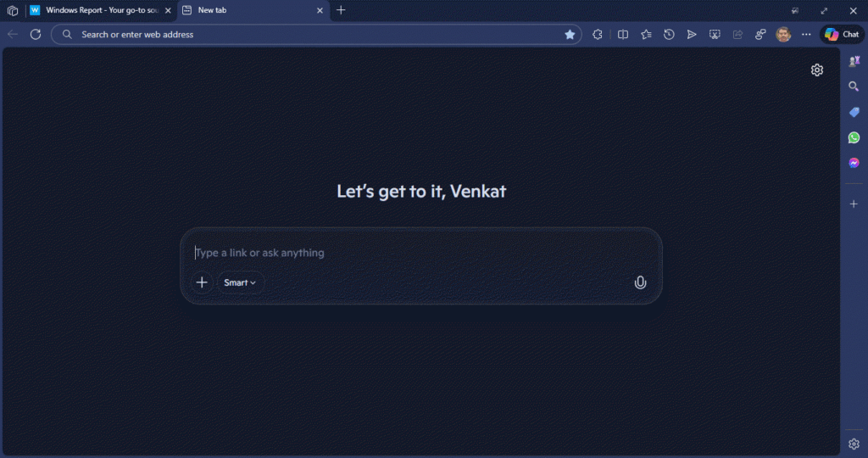
Task: Open the Favorites list icon
Action: pyautogui.click(x=646, y=35)
